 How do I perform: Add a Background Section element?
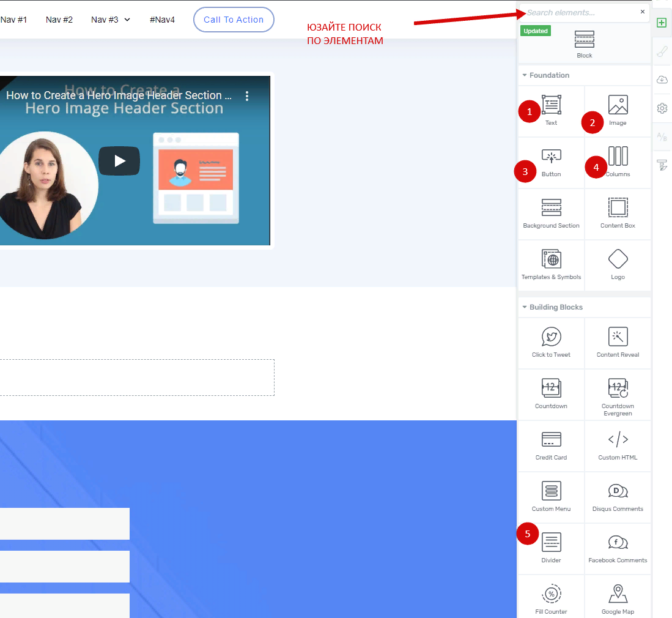pyautogui.click(x=551, y=214)
